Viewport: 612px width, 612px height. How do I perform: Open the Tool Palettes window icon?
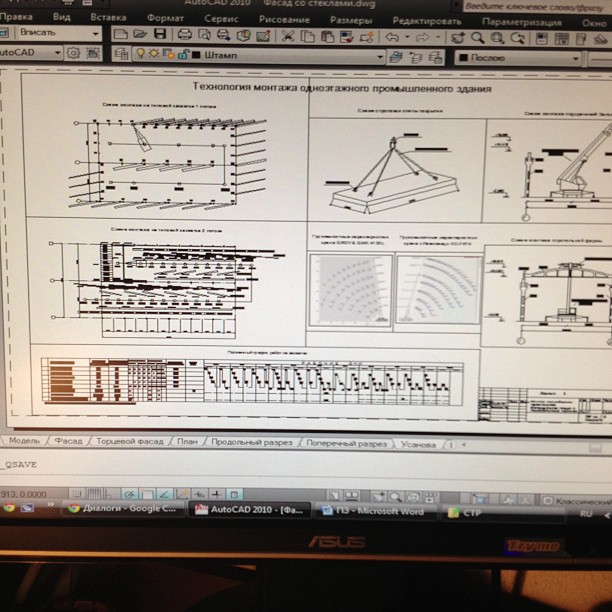click(x=581, y=39)
